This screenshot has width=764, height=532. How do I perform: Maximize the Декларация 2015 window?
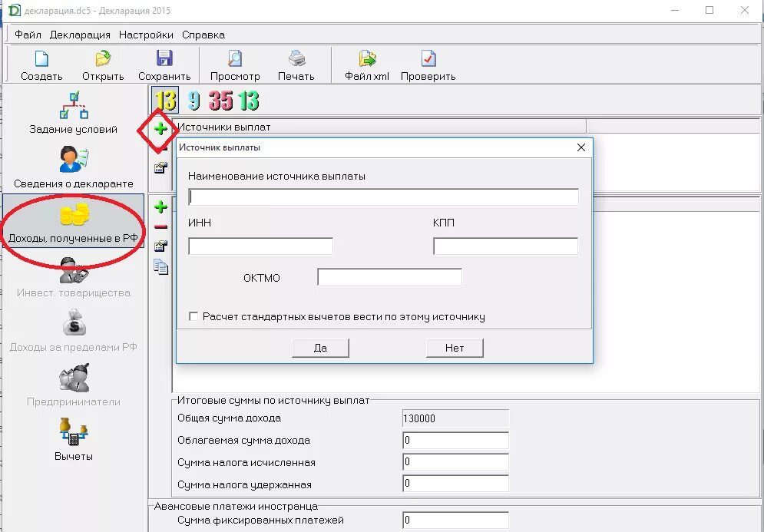point(709,10)
